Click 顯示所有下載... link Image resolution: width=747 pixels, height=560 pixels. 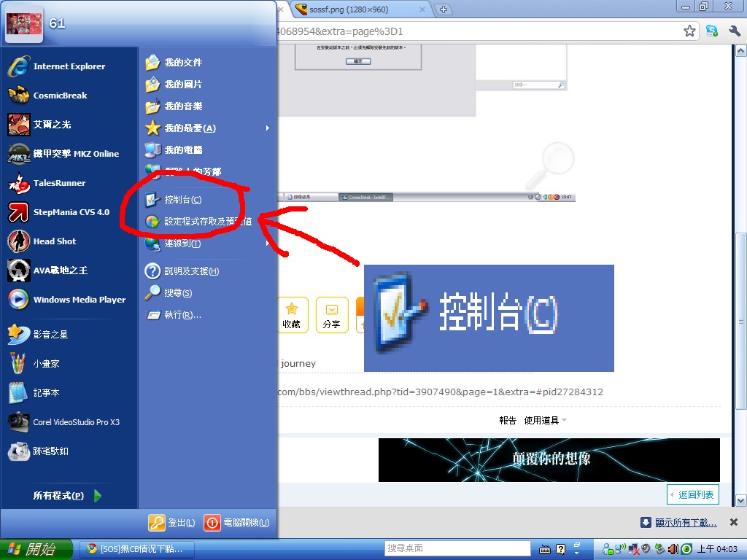coord(686,522)
